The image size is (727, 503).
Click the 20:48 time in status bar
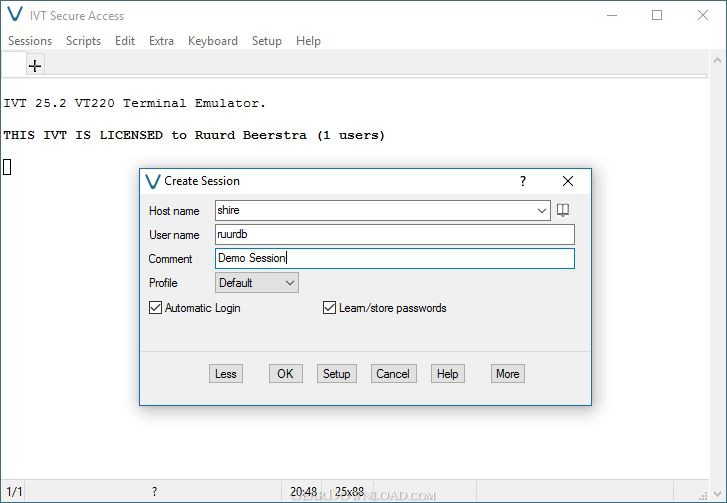point(304,491)
